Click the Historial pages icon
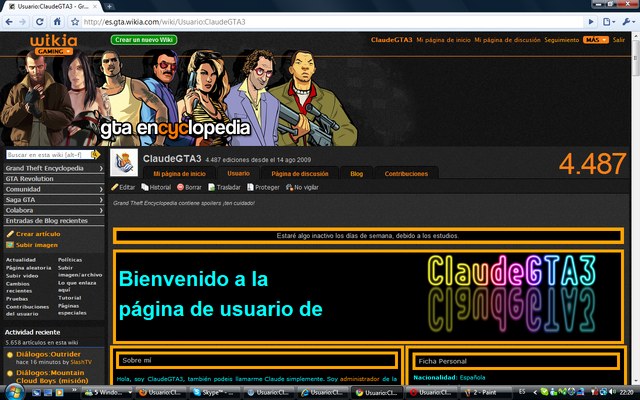Image resolution: width=640 pixels, height=400 pixels. pyautogui.click(x=145, y=187)
